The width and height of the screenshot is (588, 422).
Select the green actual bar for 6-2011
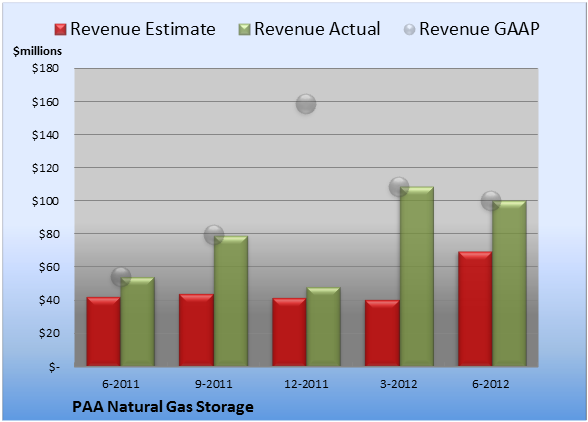pyautogui.click(x=137, y=321)
